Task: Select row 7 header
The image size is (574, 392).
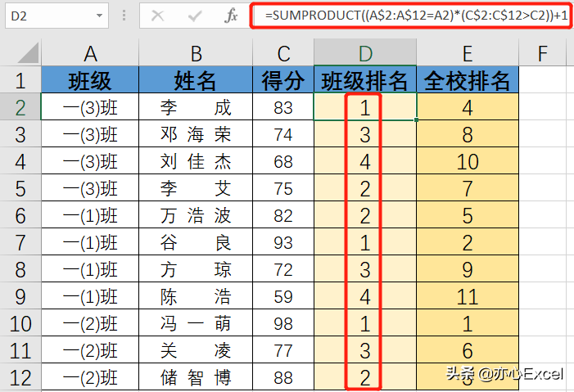Action: 20,242
